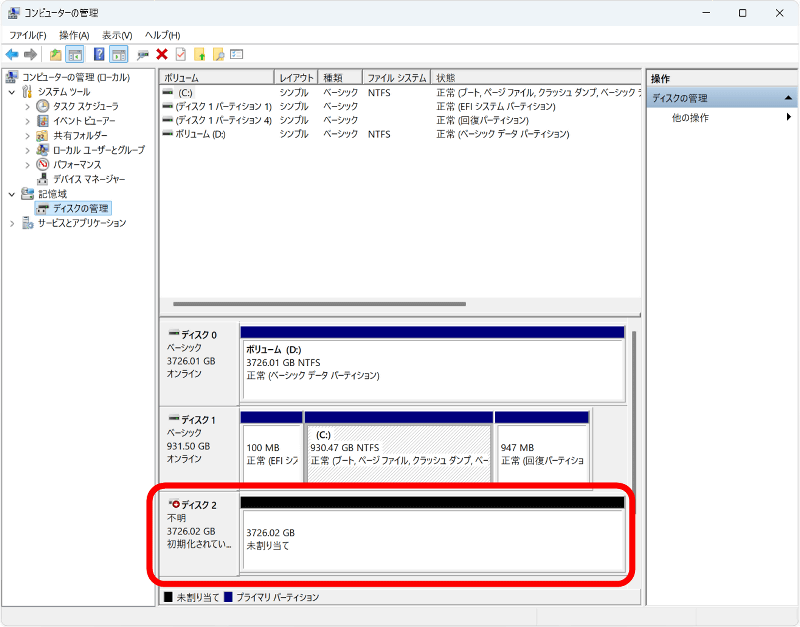Screen dimensions: 800x627
Task: Open Help with the question mark icon
Action: click(x=99, y=54)
